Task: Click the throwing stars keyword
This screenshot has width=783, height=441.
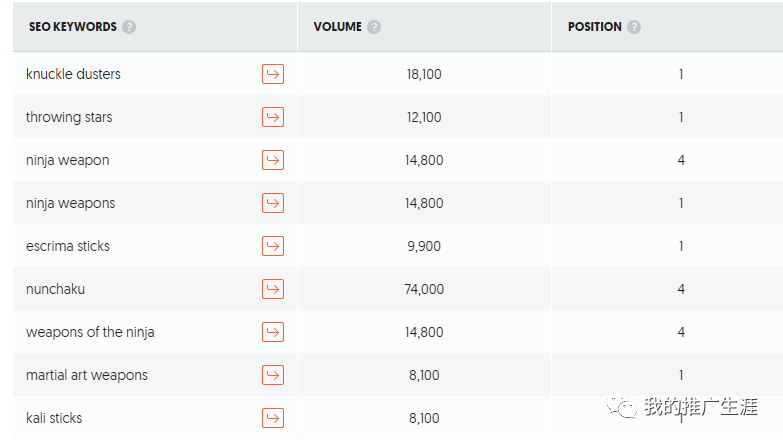Action: click(x=69, y=117)
